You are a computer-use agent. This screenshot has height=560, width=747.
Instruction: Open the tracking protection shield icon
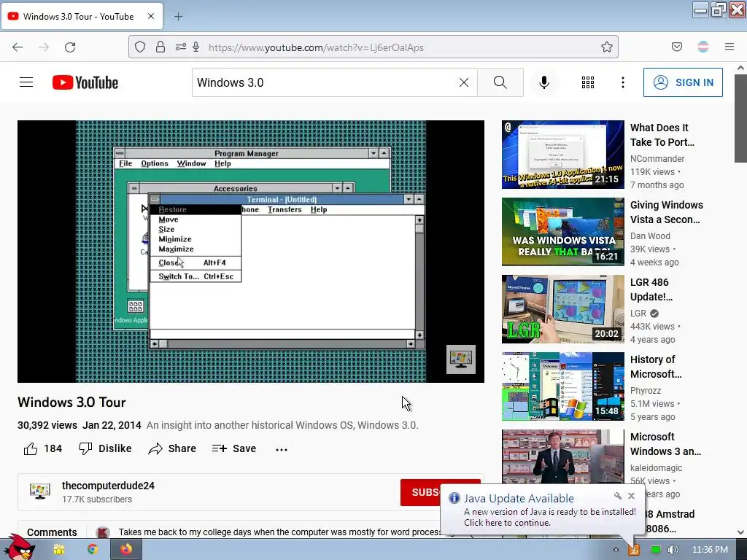point(139,47)
